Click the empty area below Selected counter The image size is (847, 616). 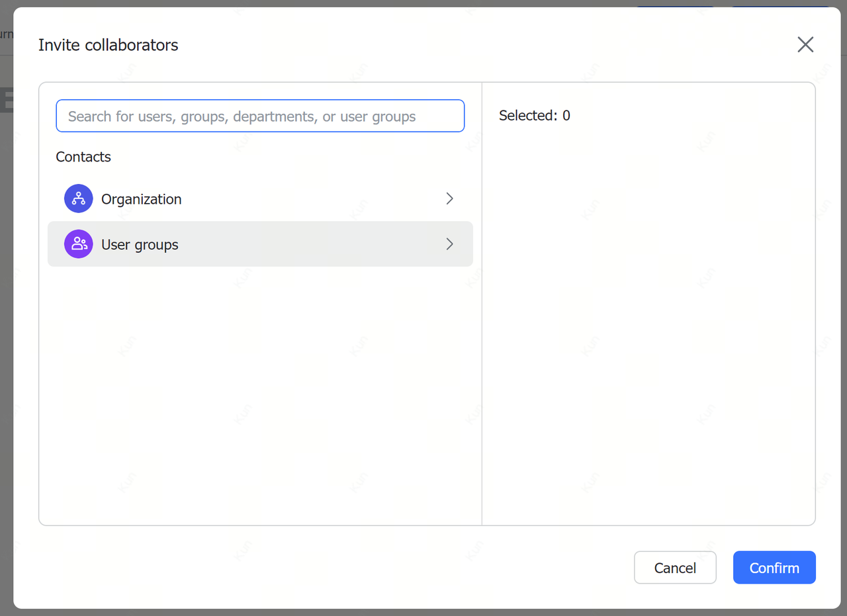(x=648, y=318)
